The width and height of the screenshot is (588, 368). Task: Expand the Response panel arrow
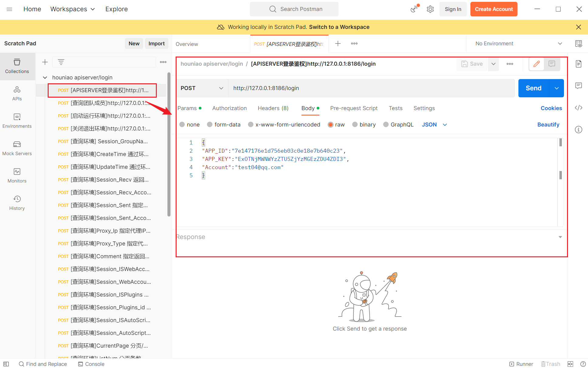tap(560, 237)
